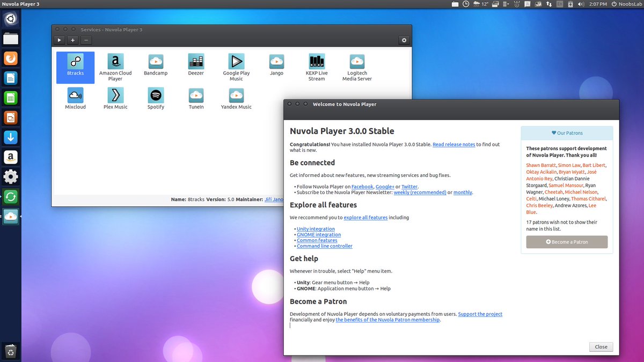Screen dimensions: 644x362
Task: Remove service with the minus toolbar button
Action: coord(86,40)
